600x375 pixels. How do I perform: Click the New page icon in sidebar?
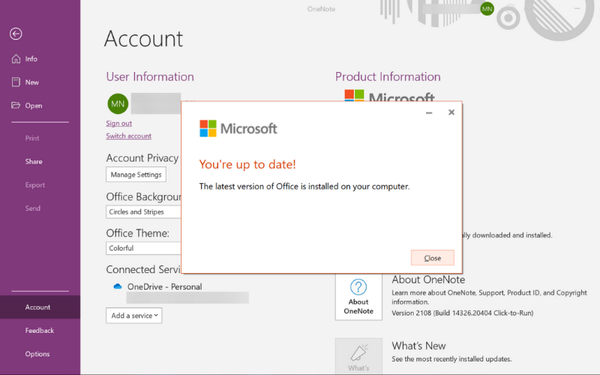click(16, 82)
